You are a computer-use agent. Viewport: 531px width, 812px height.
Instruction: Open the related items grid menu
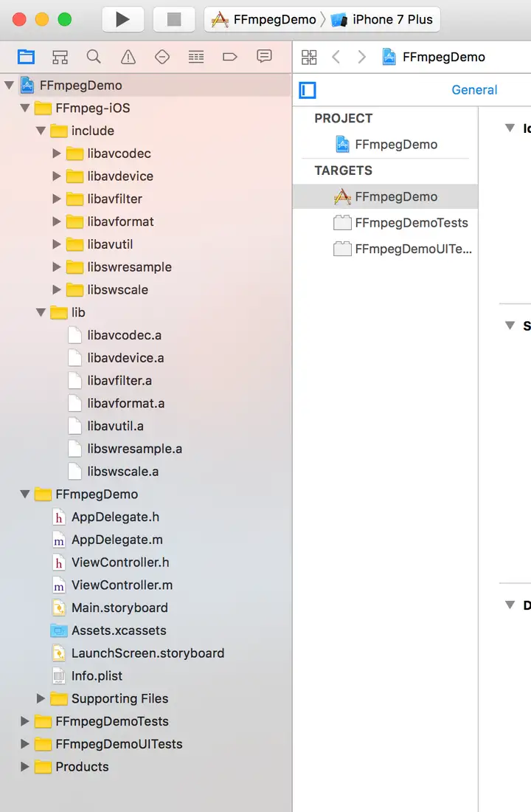[x=309, y=57]
